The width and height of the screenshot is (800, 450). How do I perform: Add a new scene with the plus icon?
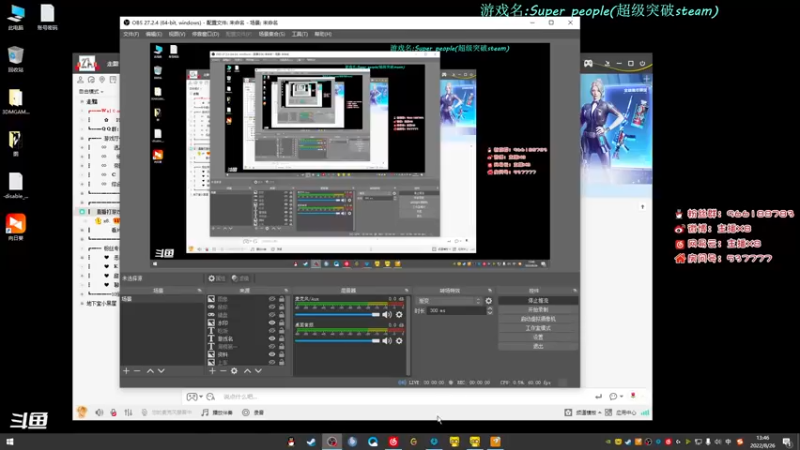pos(127,371)
